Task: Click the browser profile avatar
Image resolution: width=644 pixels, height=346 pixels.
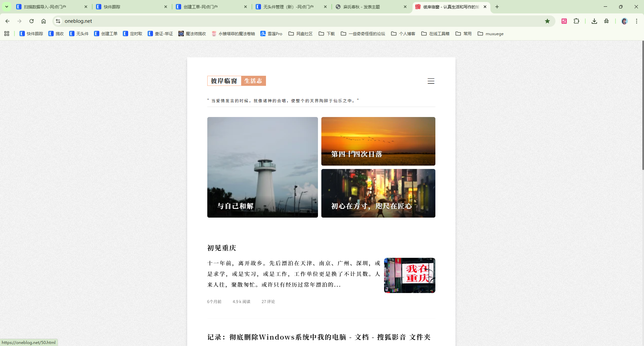Action: click(x=624, y=21)
